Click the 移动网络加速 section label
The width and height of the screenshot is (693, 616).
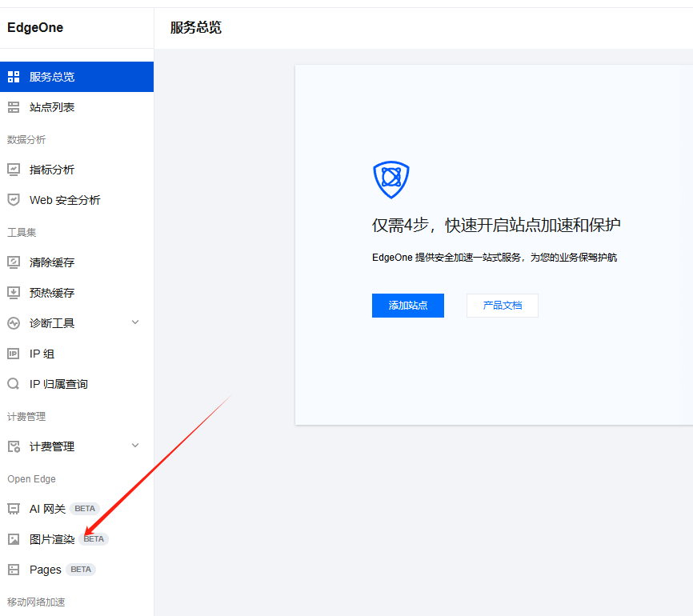coord(35,602)
